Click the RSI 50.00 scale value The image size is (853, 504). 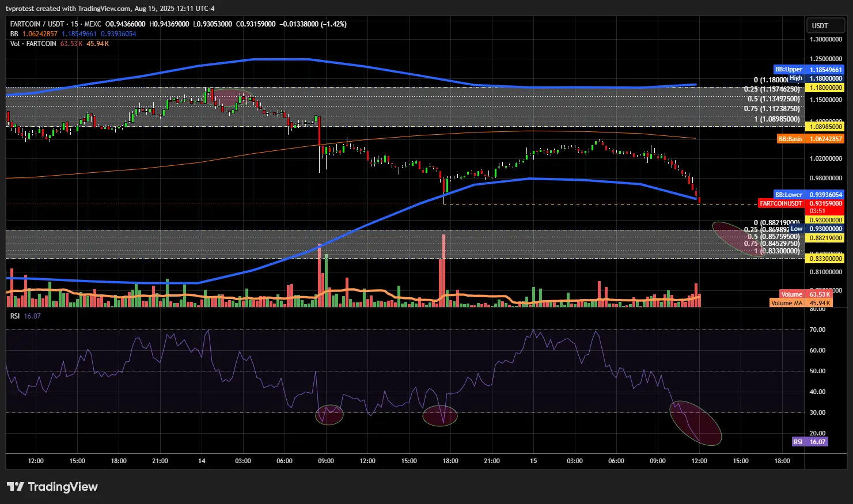point(817,372)
